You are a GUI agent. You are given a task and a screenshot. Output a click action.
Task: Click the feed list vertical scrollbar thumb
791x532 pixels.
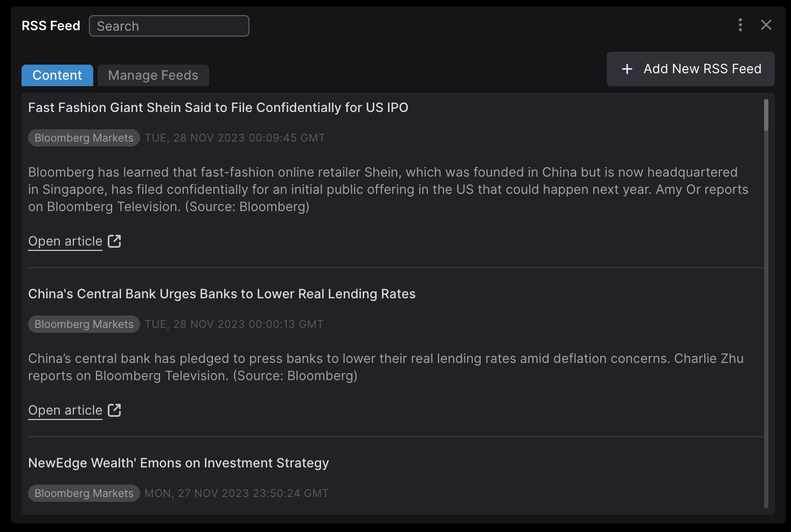[x=766, y=115]
